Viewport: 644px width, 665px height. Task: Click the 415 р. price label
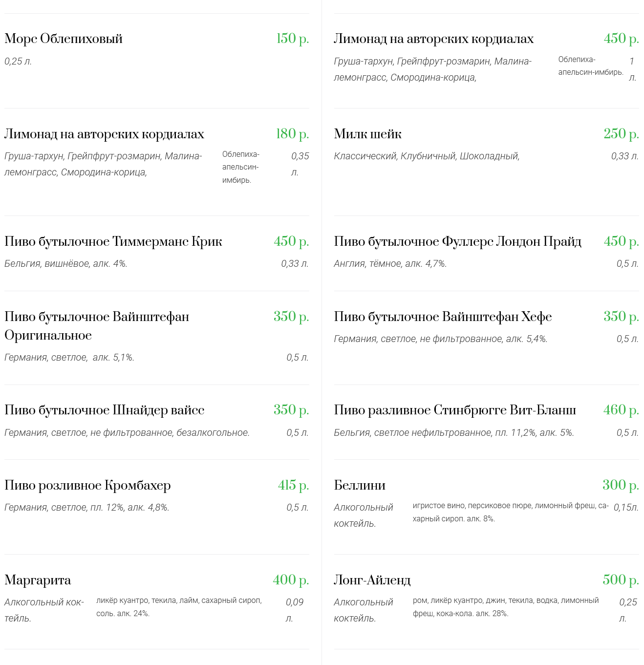[x=293, y=485]
